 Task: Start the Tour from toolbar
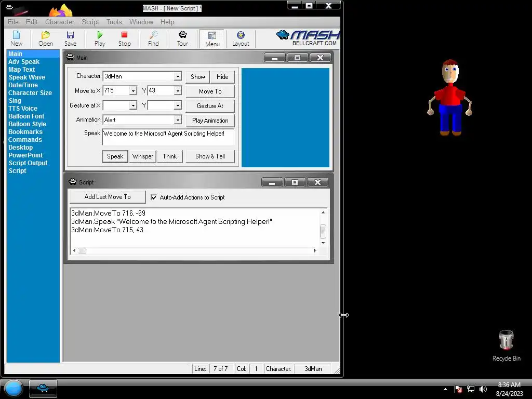pos(182,38)
